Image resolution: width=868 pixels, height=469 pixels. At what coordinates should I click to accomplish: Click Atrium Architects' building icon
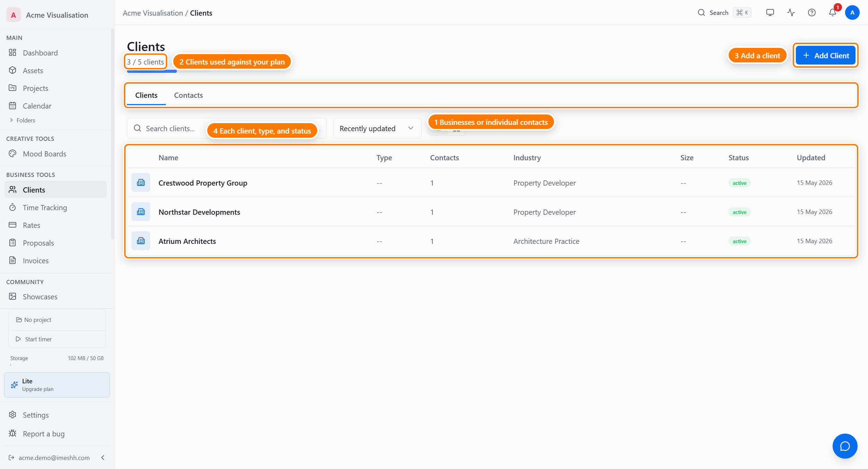point(141,241)
